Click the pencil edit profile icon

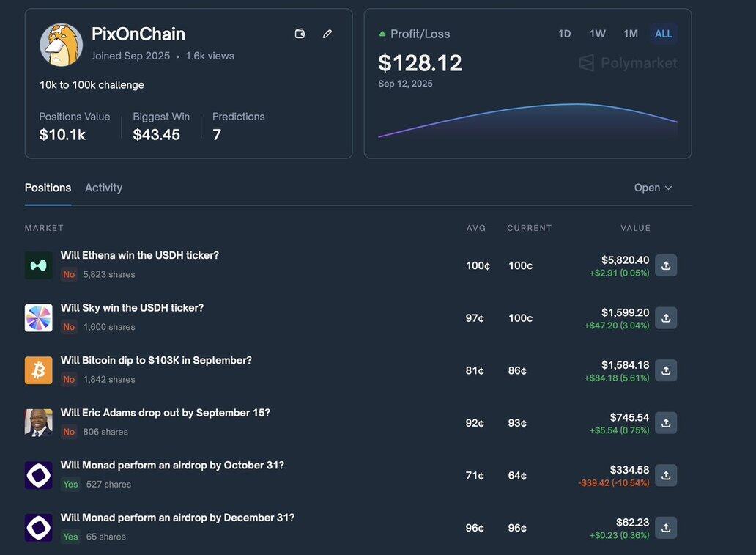[327, 33]
